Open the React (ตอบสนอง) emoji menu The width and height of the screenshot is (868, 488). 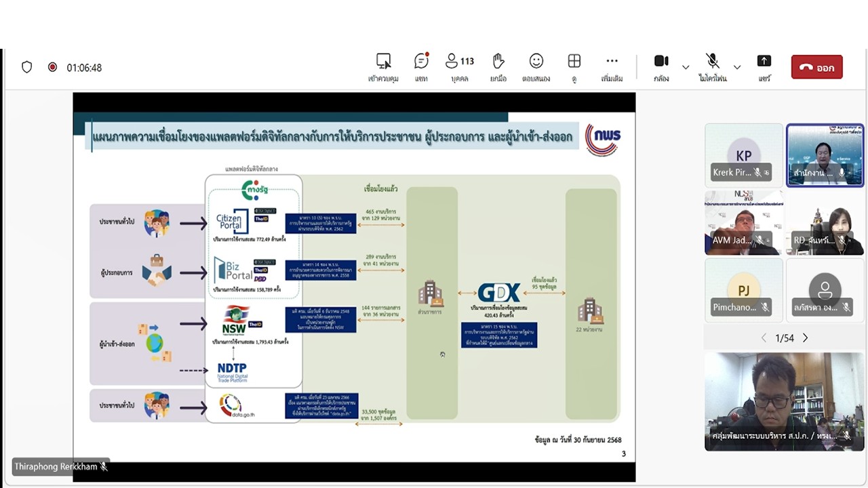coord(536,67)
